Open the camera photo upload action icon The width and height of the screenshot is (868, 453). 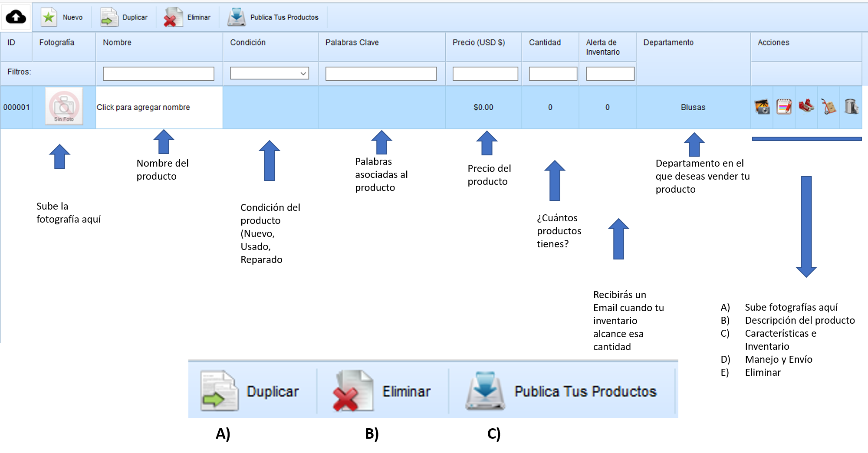[762, 107]
